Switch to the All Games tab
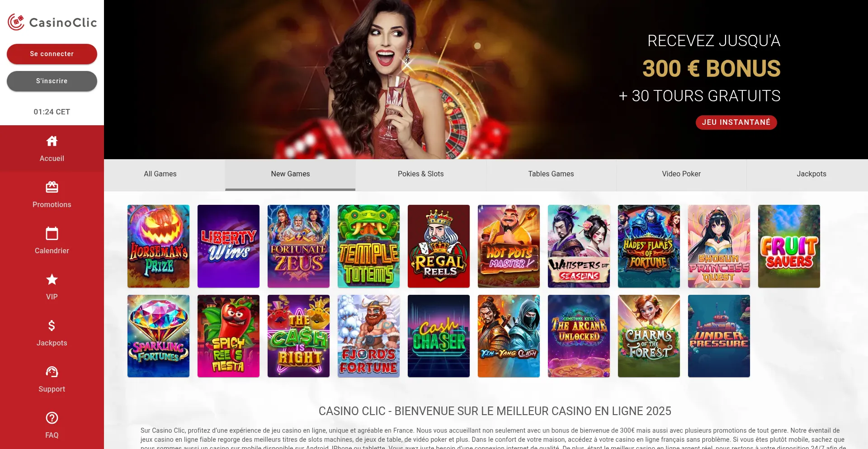Viewport: 868px width, 449px height. (x=160, y=174)
